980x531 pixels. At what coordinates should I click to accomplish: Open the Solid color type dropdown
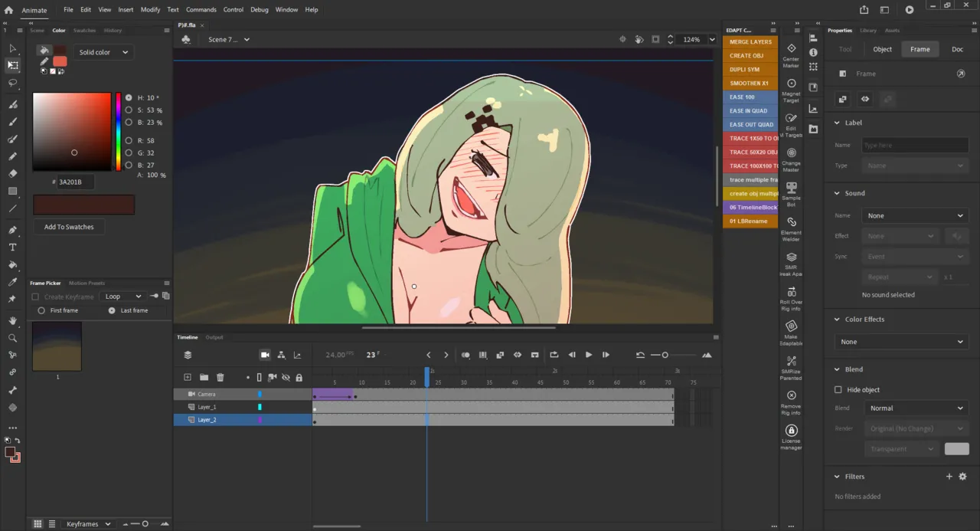coord(103,52)
